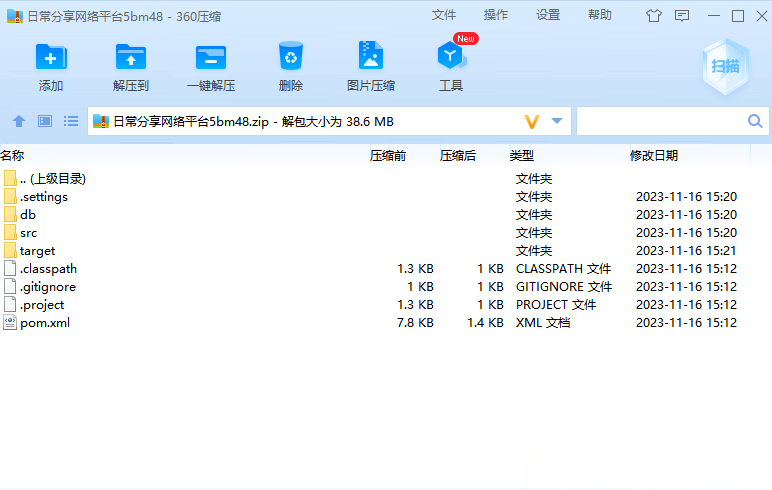Screen dimensions: 772x490
Task: Open the feedback message icon in the title bar
Action: click(682, 16)
